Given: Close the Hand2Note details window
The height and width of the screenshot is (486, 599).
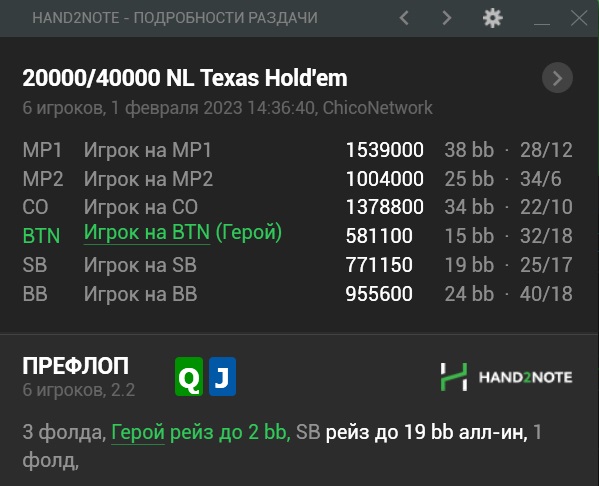Looking at the screenshot, I should [579, 18].
